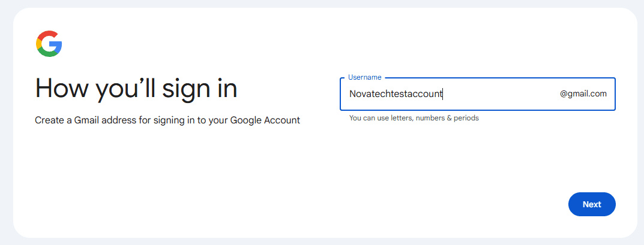Click the word How in the heading
Image resolution: width=644 pixels, height=245 pixels.
point(63,88)
